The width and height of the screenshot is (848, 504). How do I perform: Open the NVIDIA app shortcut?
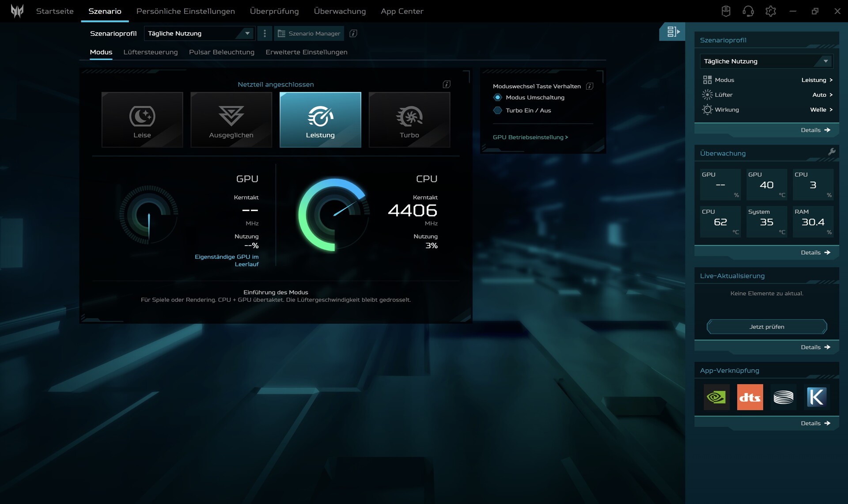(x=716, y=397)
